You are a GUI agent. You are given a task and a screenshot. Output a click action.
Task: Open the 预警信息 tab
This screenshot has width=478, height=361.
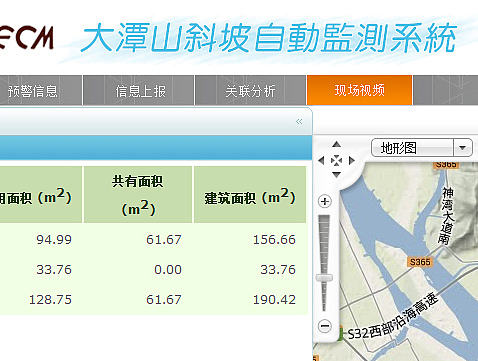pyautogui.click(x=33, y=90)
